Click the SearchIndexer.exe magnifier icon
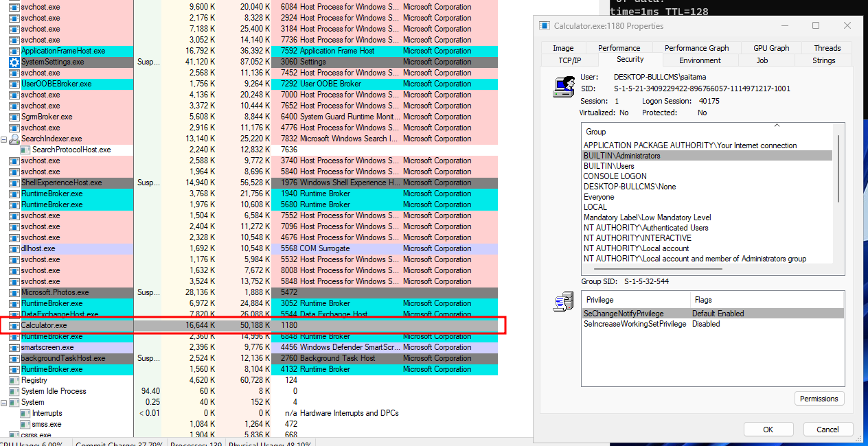Viewport: 868px width, 446px height. pos(14,139)
